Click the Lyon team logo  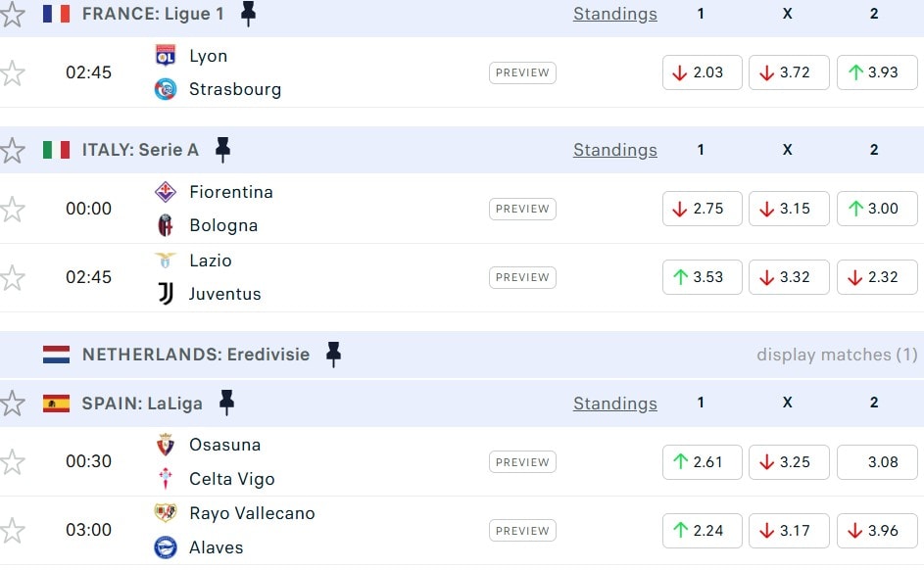click(x=166, y=56)
